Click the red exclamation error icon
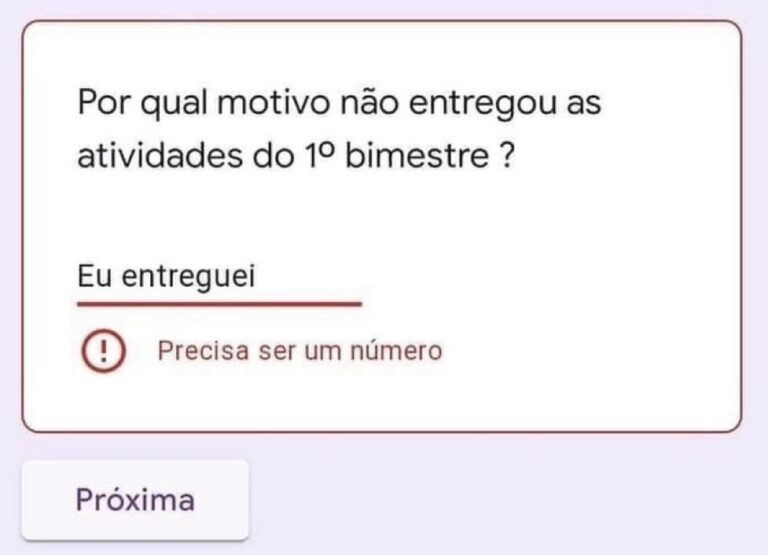768x555 pixels. [x=103, y=351]
